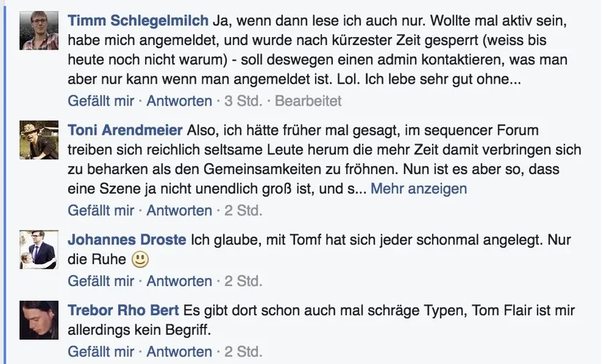Screen dimensions: 601x364
Task: Click Johannes Droste's profile photo
Action: point(39,249)
